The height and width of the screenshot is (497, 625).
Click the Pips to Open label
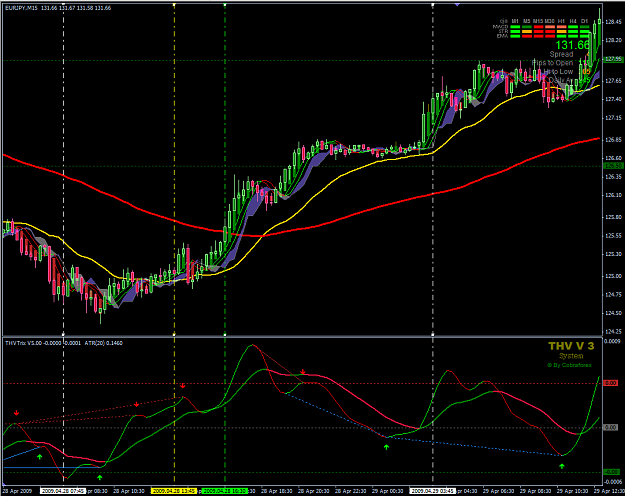tap(552, 63)
